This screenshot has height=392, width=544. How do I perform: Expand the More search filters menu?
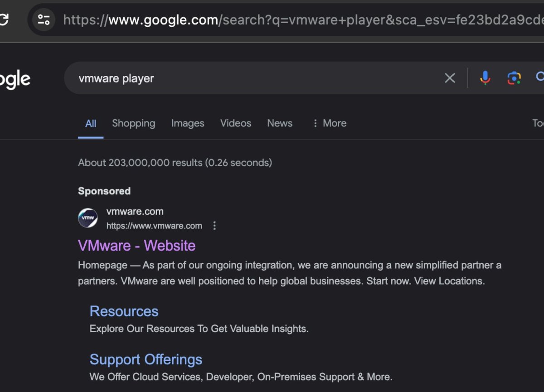pos(330,123)
